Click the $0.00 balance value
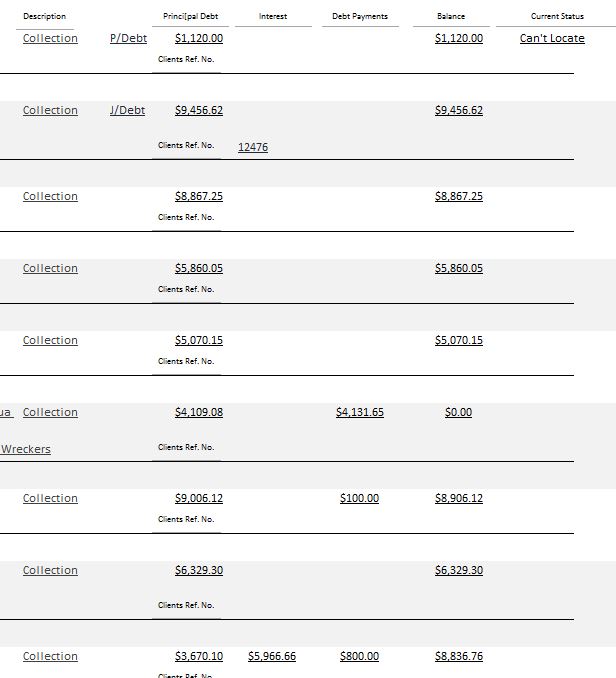616x678 pixels. tap(458, 412)
